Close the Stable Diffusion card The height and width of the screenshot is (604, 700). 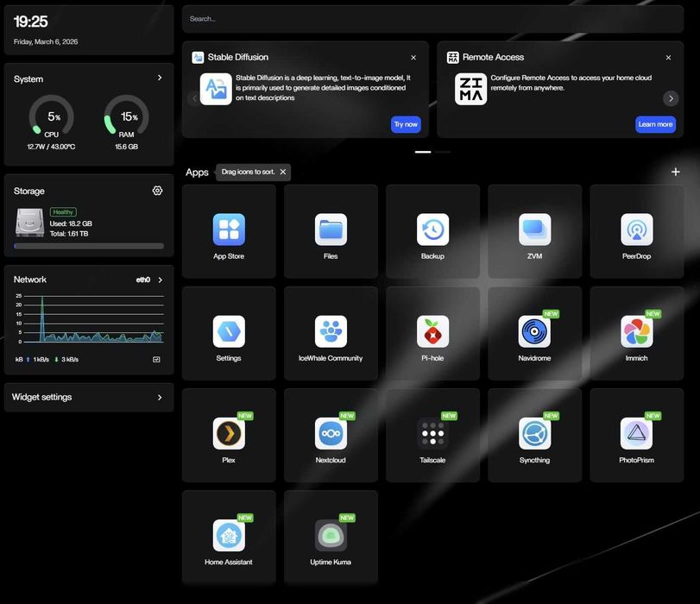pyautogui.click(x=413, y=58)
